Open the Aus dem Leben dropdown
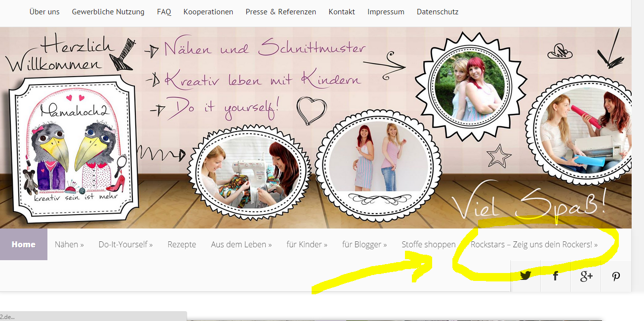This screenshot has height=321, width=644. [241, 244]
